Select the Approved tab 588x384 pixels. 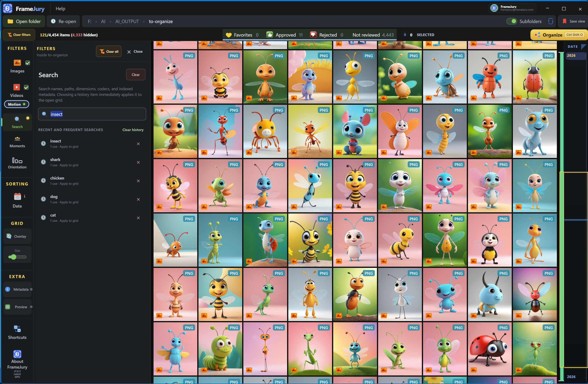click(284, 35)
